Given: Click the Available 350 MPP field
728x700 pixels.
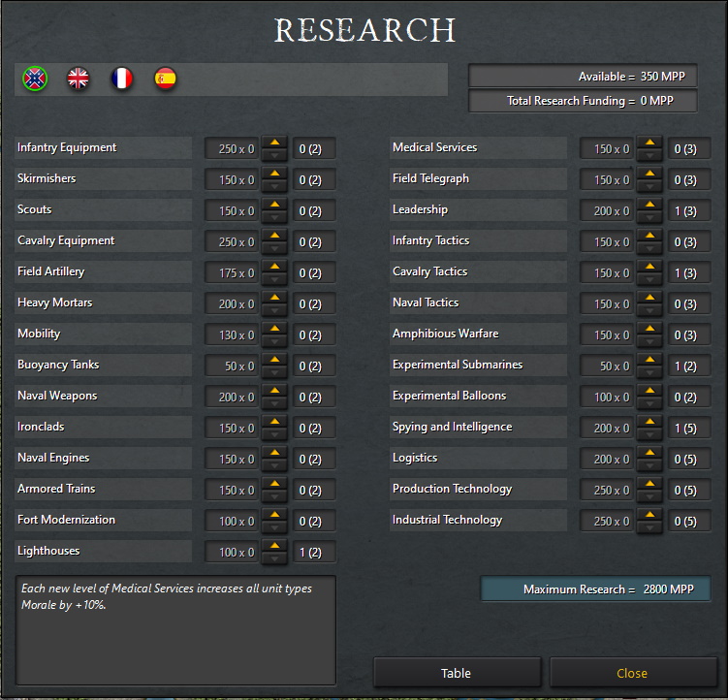Looking at the screenshot, I should (583, 77).
